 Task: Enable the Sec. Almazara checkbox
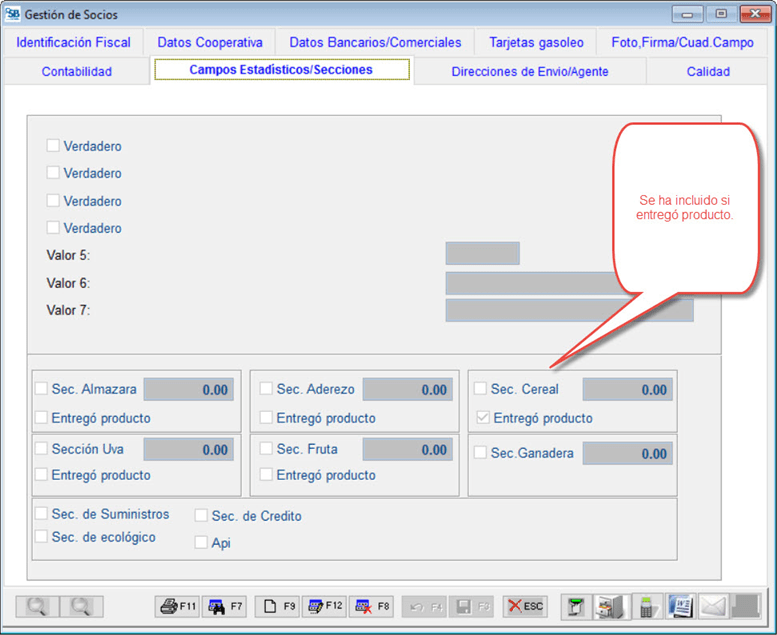point(42,389)
